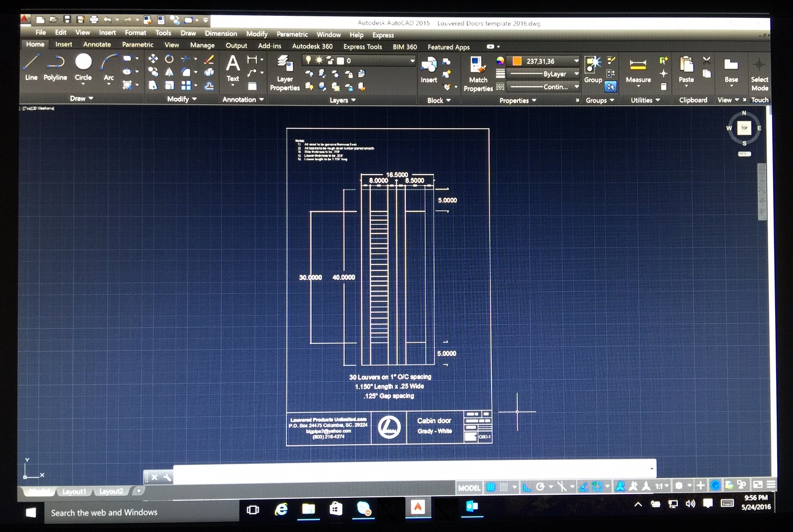Screen dimensions: 793x532
Task: Click the MODEL space button
Action: click(x=469, y=488)
